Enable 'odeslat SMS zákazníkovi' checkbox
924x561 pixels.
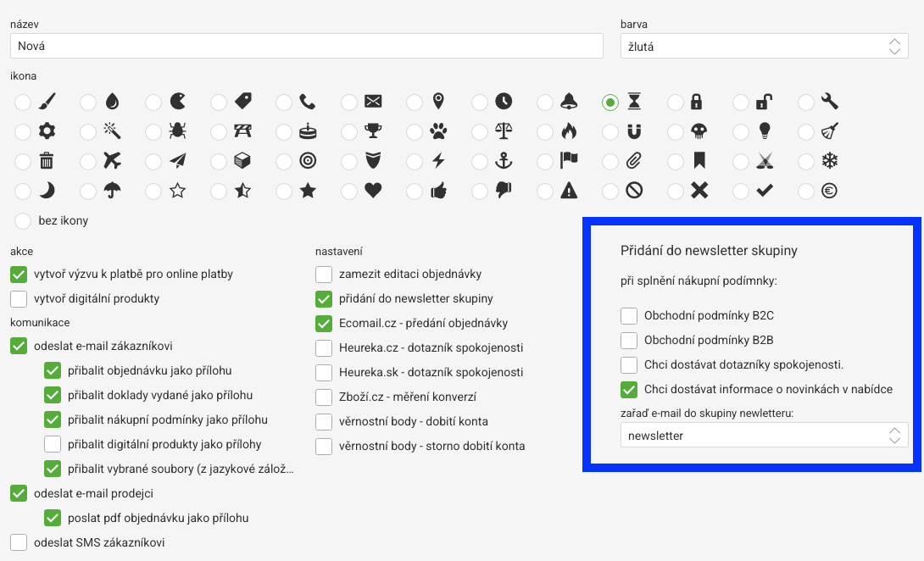19,542
